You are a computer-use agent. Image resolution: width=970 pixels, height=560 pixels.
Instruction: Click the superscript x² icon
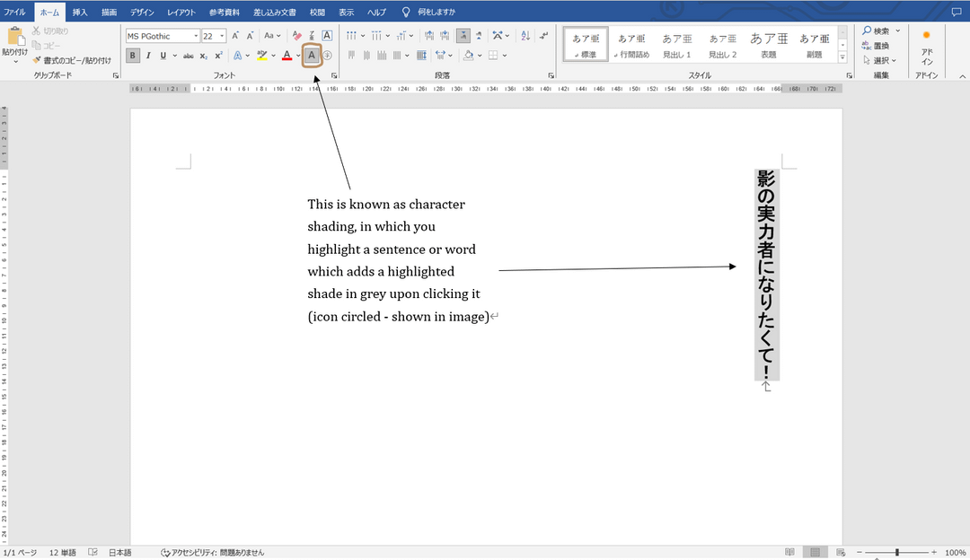pyautogui.click(x=218, y=56)
